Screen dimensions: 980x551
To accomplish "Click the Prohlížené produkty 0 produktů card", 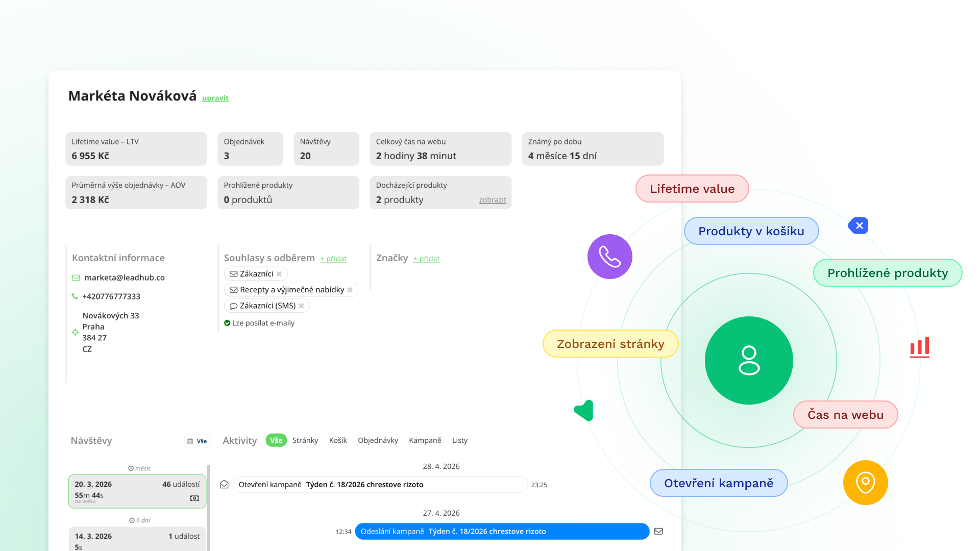I will point(288,192).
